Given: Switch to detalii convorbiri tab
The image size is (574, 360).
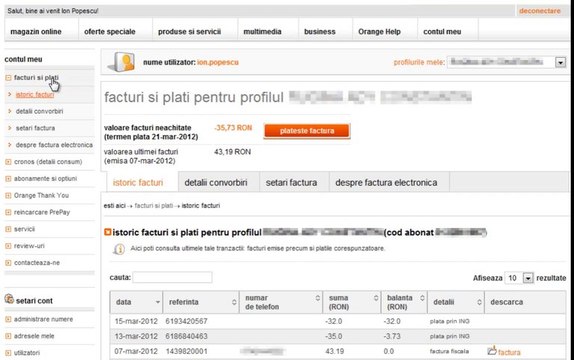Looking at the screenshot, I should coord(216,182).
